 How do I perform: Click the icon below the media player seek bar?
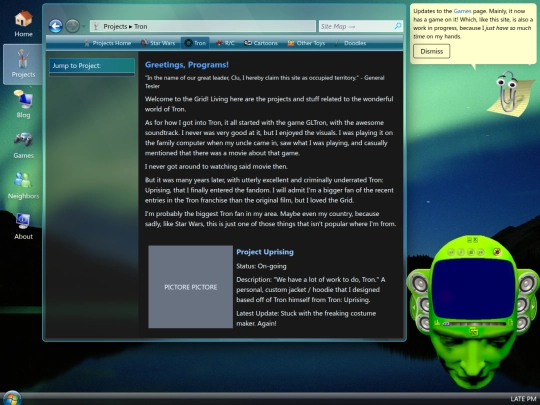point(474,331)
